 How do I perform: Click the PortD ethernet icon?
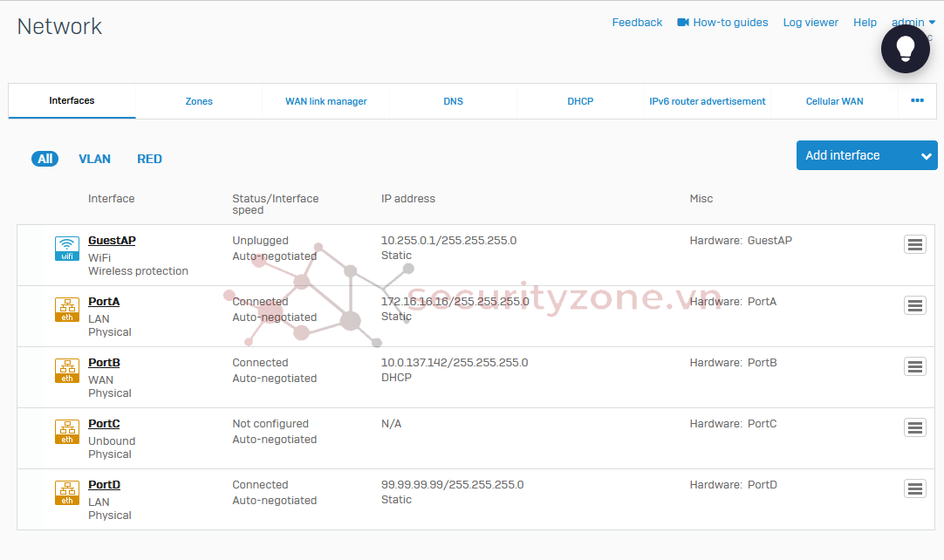[x=67, y=493]
